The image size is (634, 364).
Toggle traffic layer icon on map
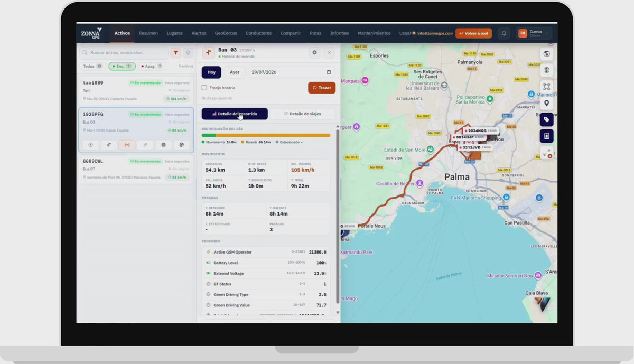(x=546, y=70)
